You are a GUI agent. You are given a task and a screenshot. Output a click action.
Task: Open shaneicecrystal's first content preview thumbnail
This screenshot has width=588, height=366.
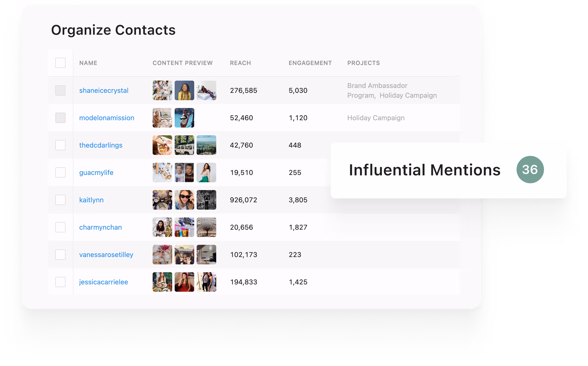(162, 90)
